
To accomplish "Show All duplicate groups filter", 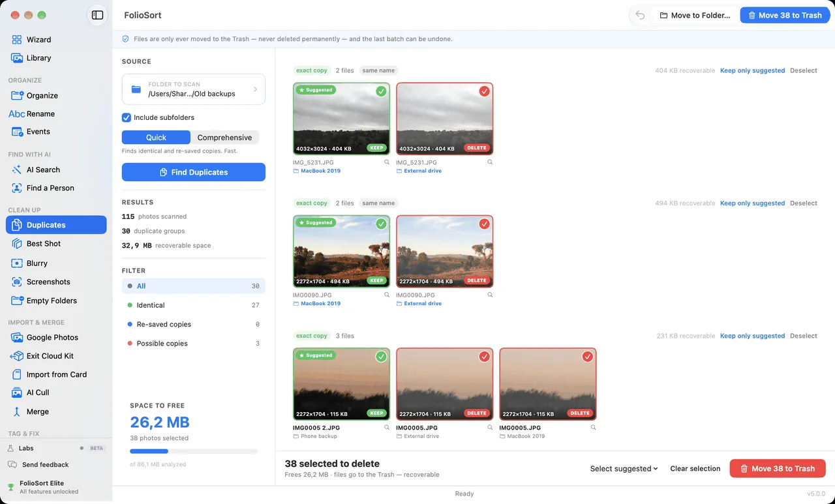I will pos(194,286).
